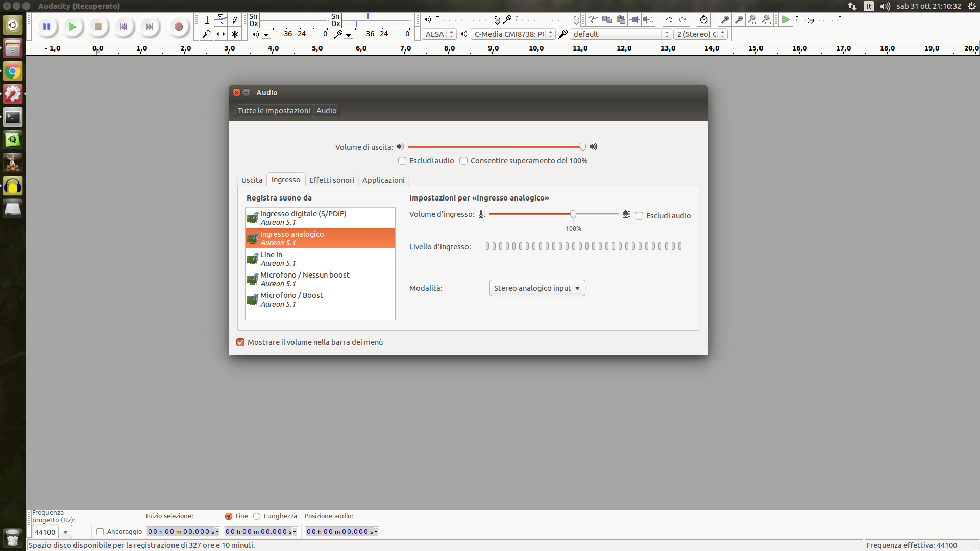The image size is (980, 551).
Task: Open the Modalità Stereo analogico input dropdown
Action: tap(537, 288)
